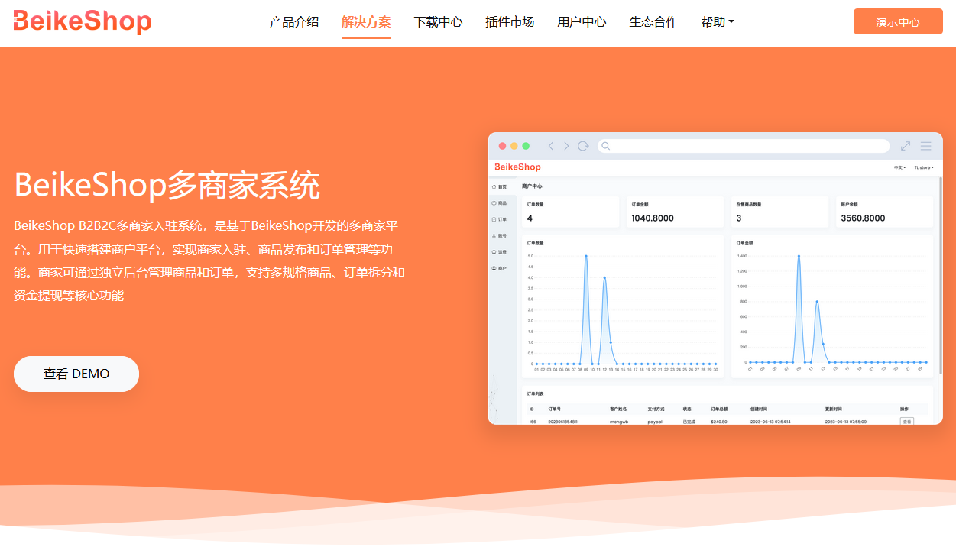Viewport: 956px width, 560px height.
Task: Click the preview browser address bar field
Action: click(744, 146)
